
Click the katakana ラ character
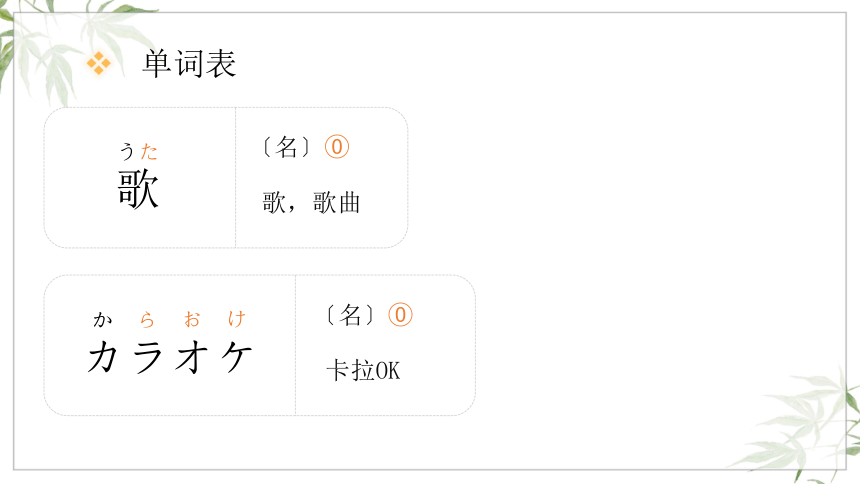[148, 357]
